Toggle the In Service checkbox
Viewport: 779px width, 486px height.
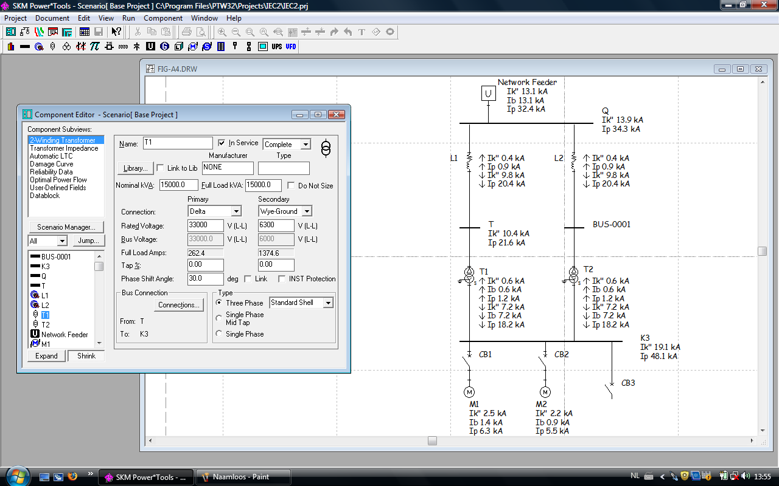click(x=222, y=143)
